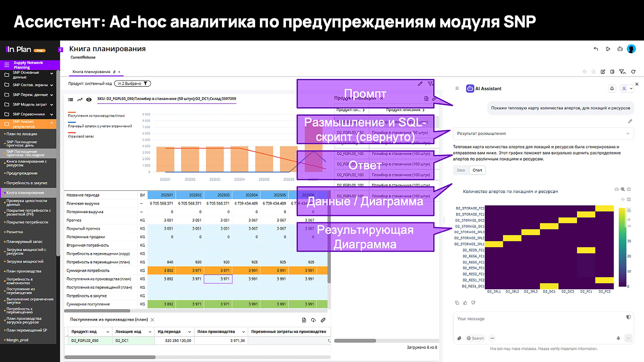Open the user avatar profile
644x362 pixels.
pos(631,49)
